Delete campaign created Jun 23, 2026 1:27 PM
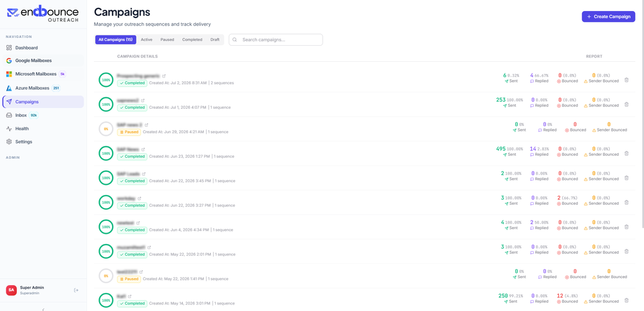644x311 pixels. [x=627, y=153]
